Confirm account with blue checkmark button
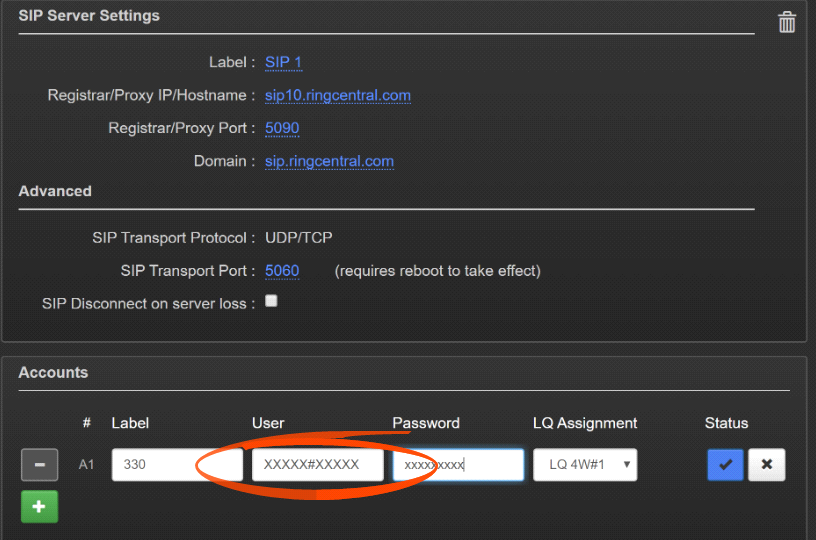The height and width of the screenshot is (540, 816). click(725, 464)
